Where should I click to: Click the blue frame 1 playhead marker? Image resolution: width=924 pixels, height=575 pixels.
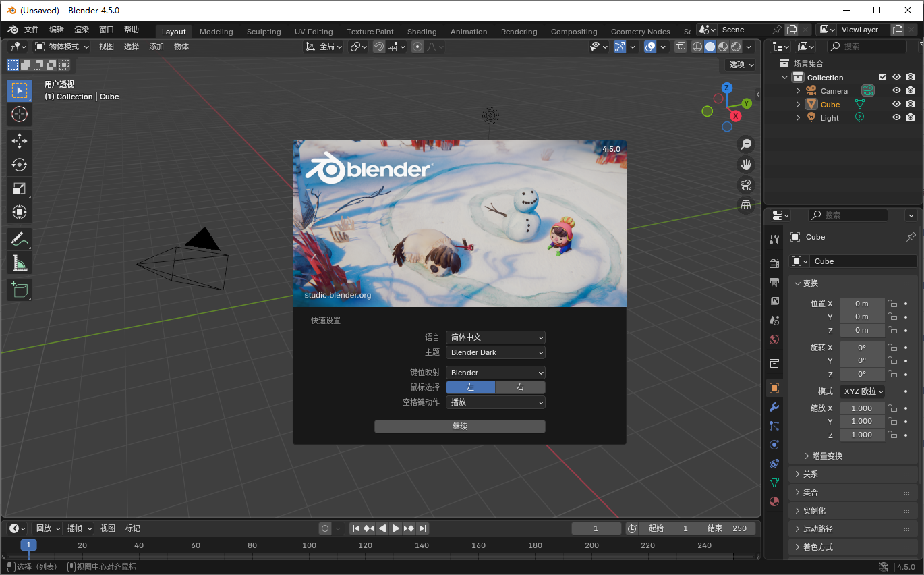(28, 545)
